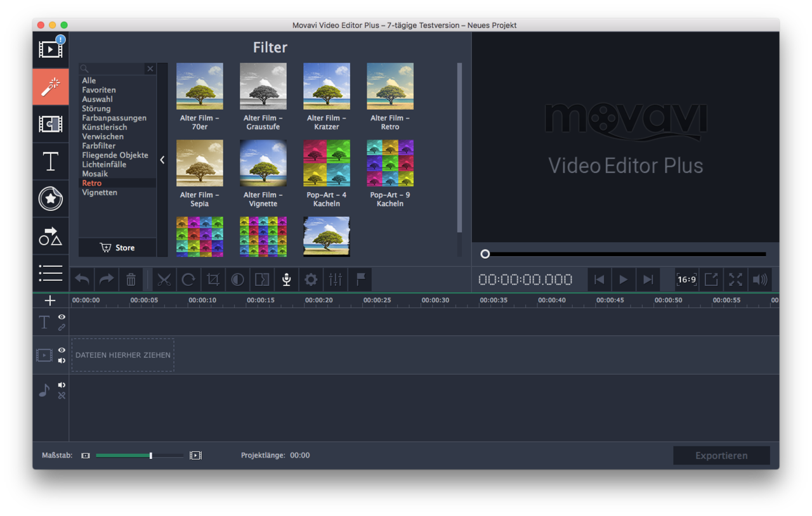Open the Import media tab
The width and height of the screenshot is (812, 516).
[51, 49]
